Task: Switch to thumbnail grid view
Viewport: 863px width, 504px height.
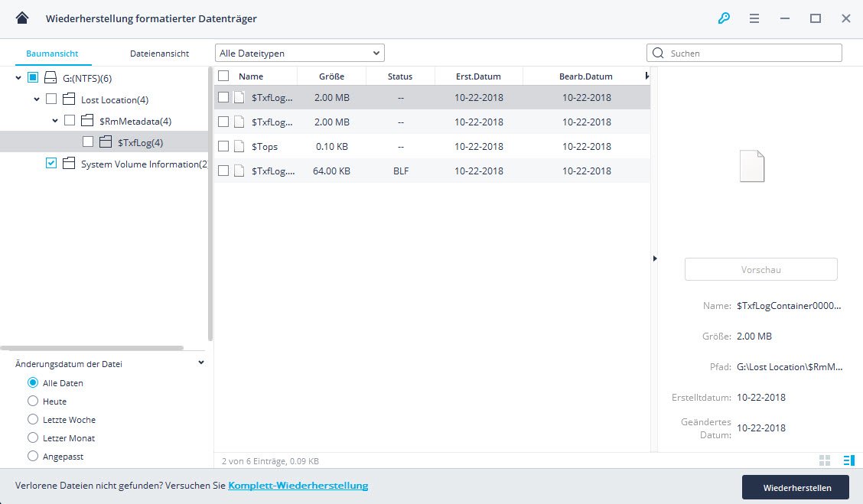Action: coord(825,460)
